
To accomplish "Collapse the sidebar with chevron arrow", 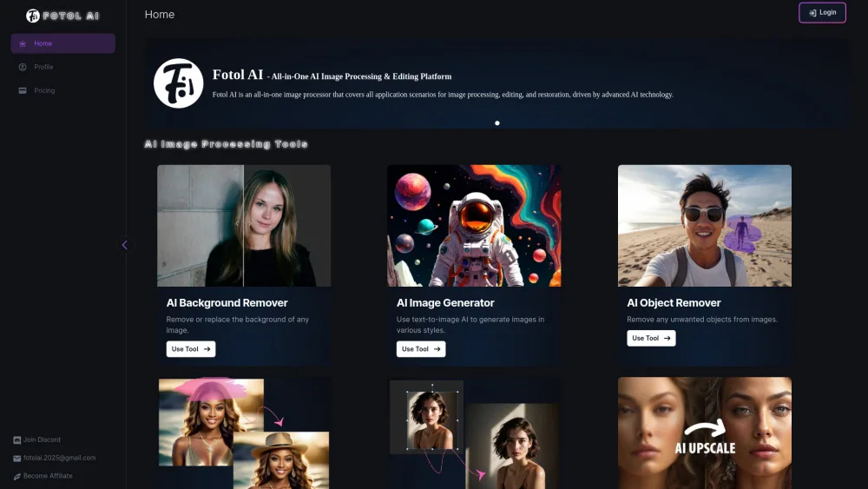I will [x=125, y=245].
